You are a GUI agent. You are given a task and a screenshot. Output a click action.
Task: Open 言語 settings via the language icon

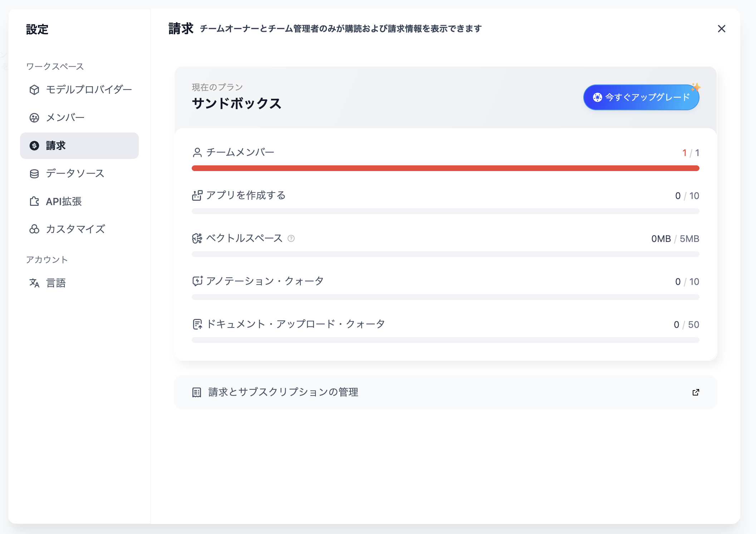[x=34, y=283]
